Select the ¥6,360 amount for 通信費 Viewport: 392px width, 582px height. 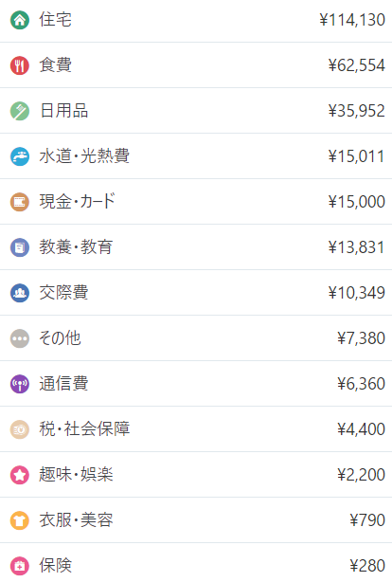[x=361, y=384]
